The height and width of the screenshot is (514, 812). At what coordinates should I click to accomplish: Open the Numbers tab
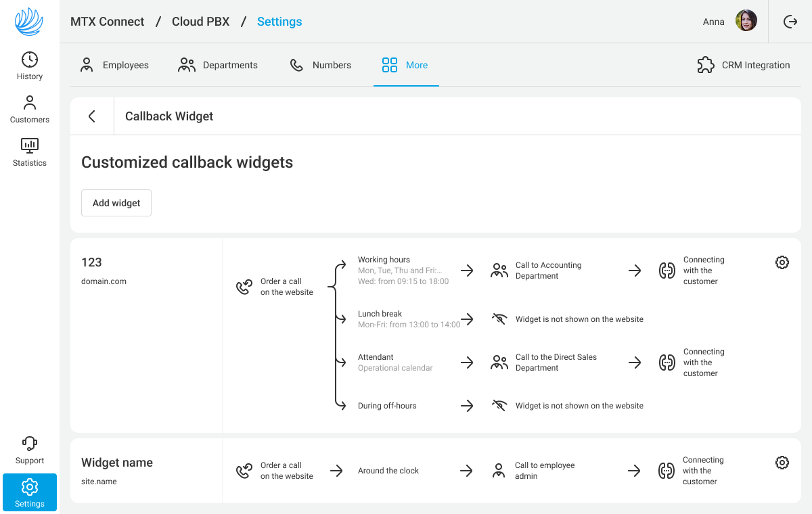320,65
